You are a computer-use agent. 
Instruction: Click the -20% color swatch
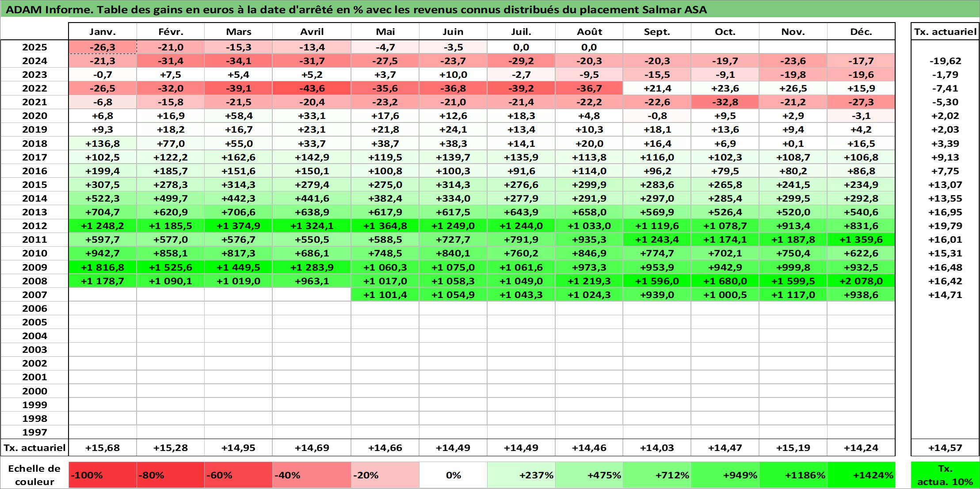[385, 475]
